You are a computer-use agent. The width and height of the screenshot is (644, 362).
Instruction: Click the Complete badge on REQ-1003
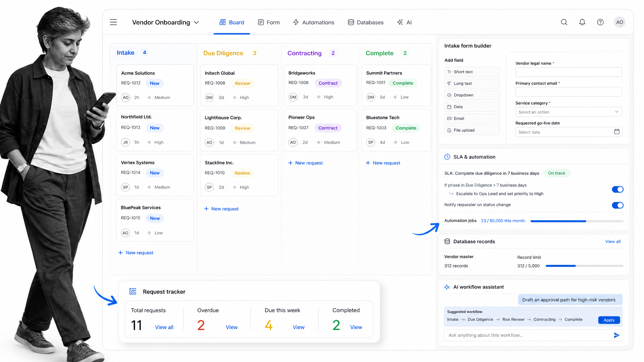pos(406,128)
